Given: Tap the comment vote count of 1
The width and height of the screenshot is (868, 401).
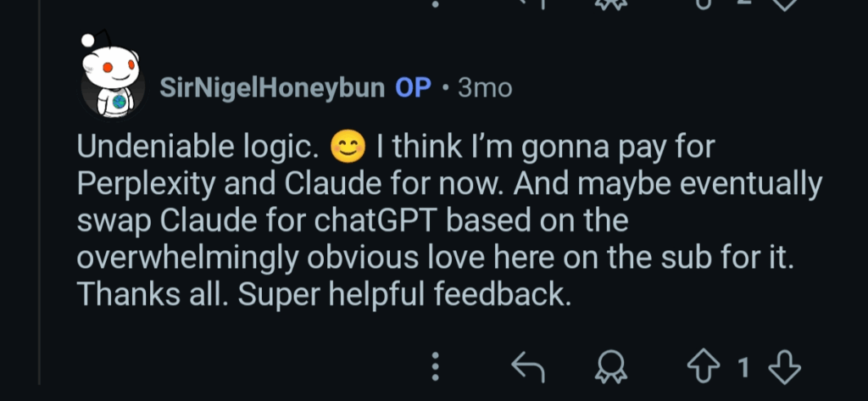Looking at the screenshot, I should click(x=744, y=367).
